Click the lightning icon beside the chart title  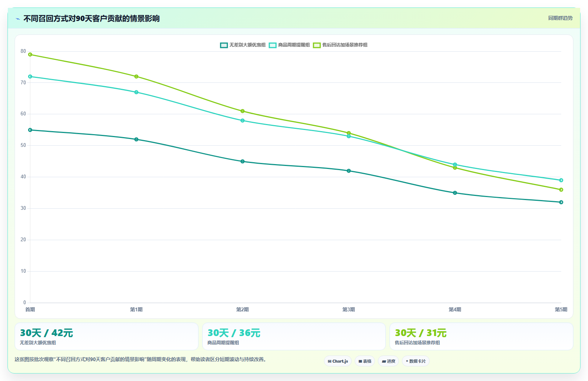(x=18, y=19)
